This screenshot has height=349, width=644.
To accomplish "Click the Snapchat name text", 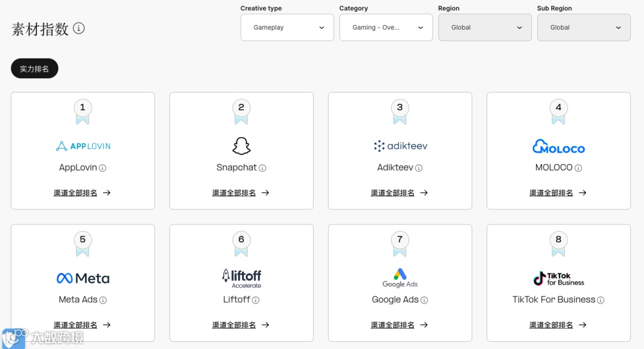I will pyautogui.click(x=237, y=168).
